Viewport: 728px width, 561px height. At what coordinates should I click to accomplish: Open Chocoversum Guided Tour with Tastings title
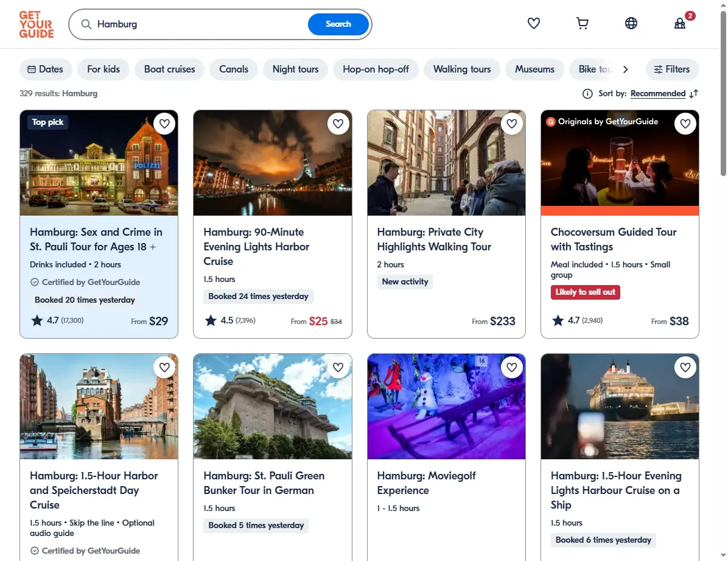(614, 239)
